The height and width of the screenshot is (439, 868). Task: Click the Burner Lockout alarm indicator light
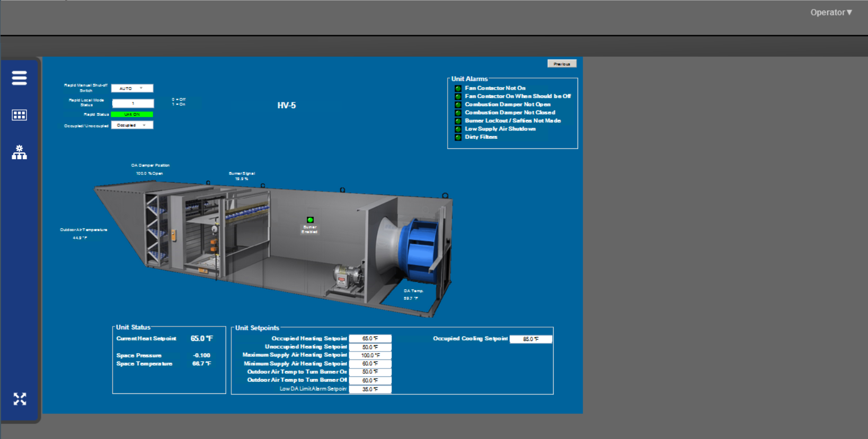pos(458,121)
